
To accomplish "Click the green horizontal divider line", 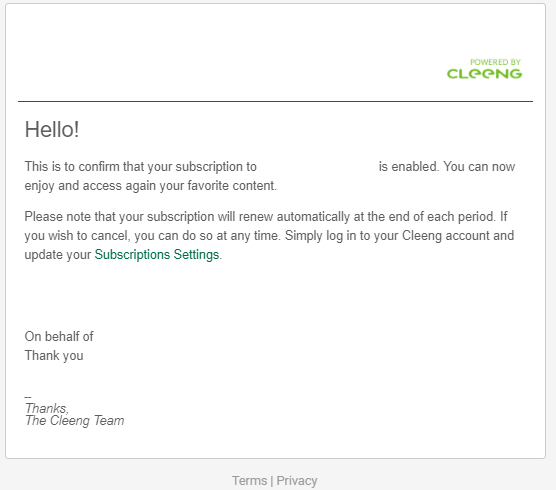I will point(276,101).
